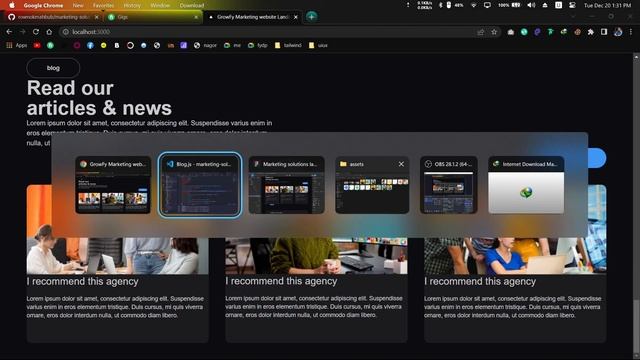The width and height of the screenshot is (640, 360).
Task: Open the New menu in top bar
Action: [78, 5]
